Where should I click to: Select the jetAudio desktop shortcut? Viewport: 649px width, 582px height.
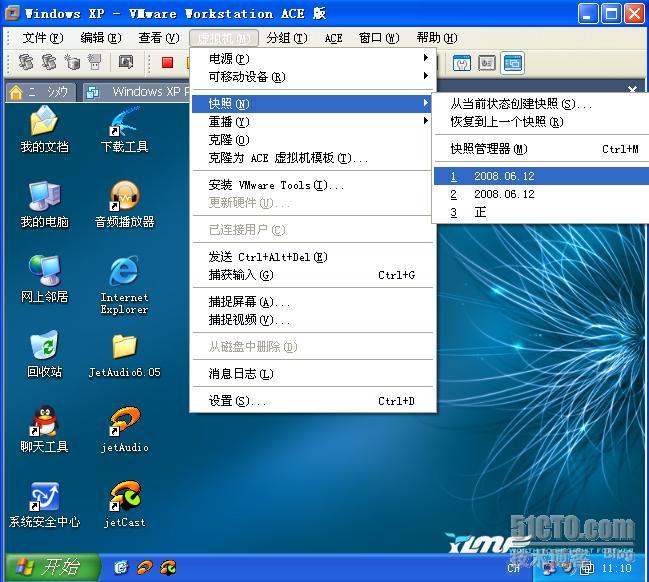pos(124,429)
